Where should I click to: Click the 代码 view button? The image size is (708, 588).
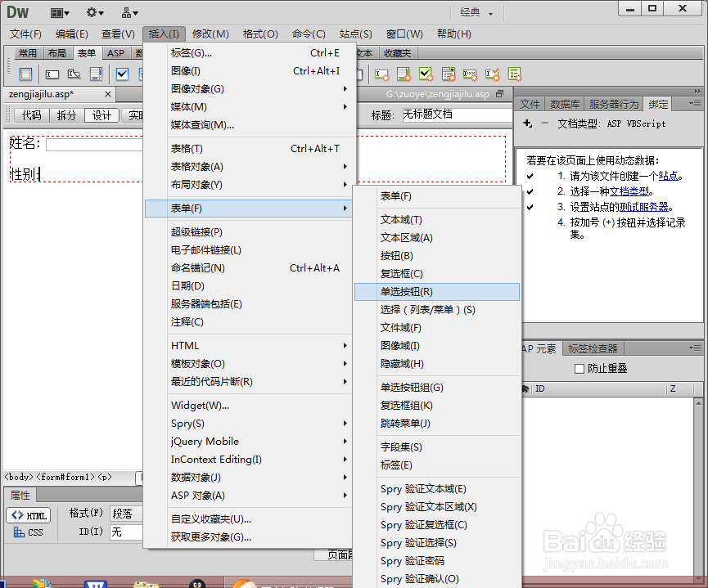point(32,115)
